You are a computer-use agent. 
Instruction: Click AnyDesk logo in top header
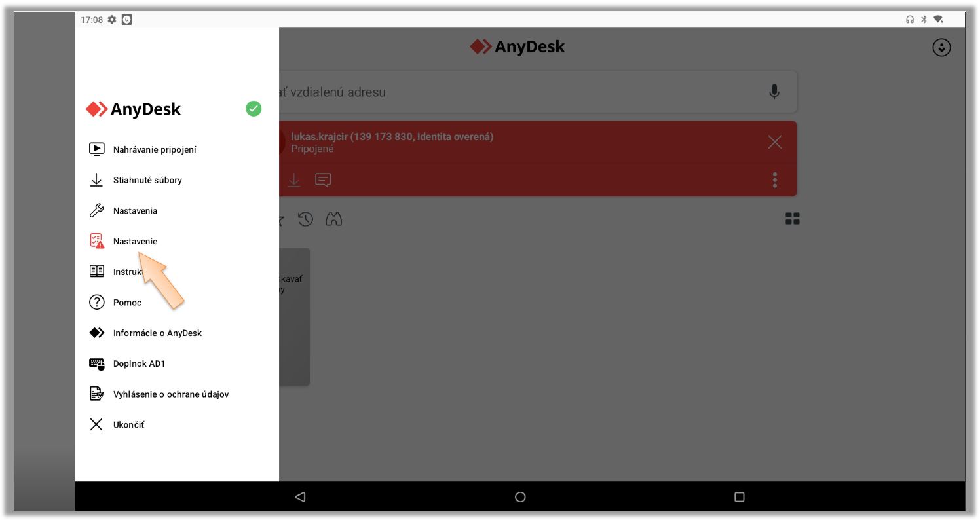pos(517,46)
